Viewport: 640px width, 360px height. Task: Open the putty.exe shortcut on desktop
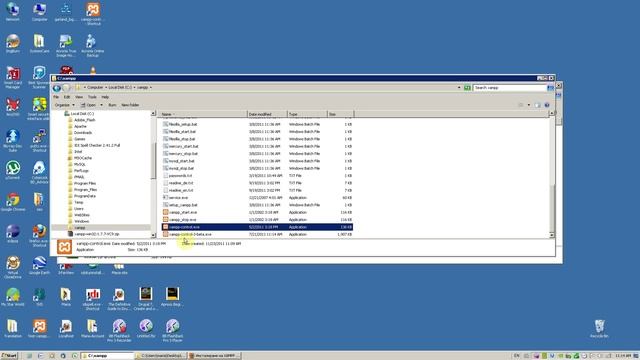point(39,140)
